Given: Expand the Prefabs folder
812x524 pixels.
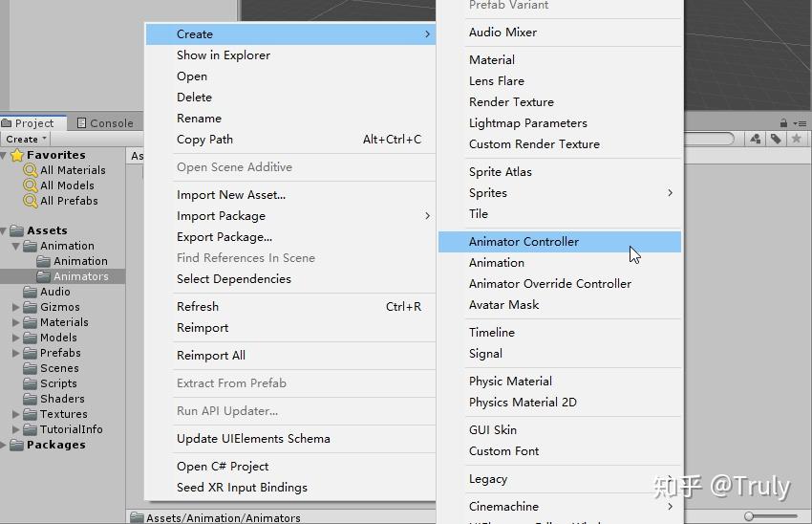Looking at the screenshot, I should point(16,353).
